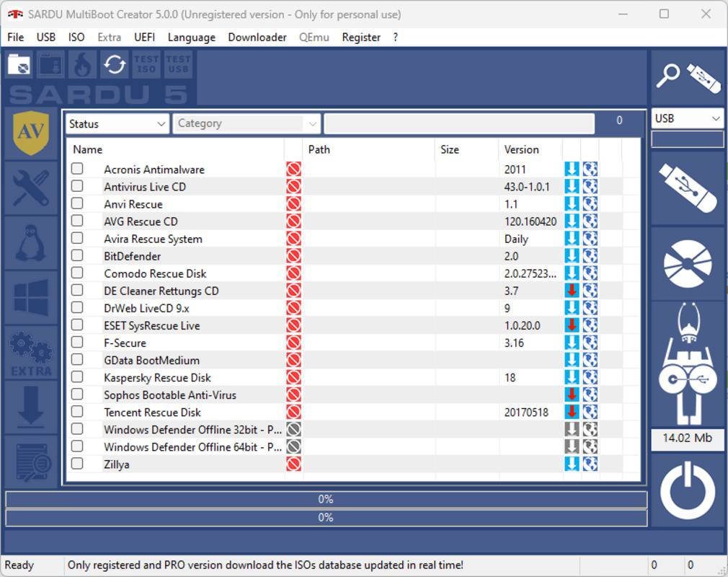Viewport: 728px width, 577px height.
Task: Check the Comodo Rescue Disk checkbox
Action: (77, 272)
